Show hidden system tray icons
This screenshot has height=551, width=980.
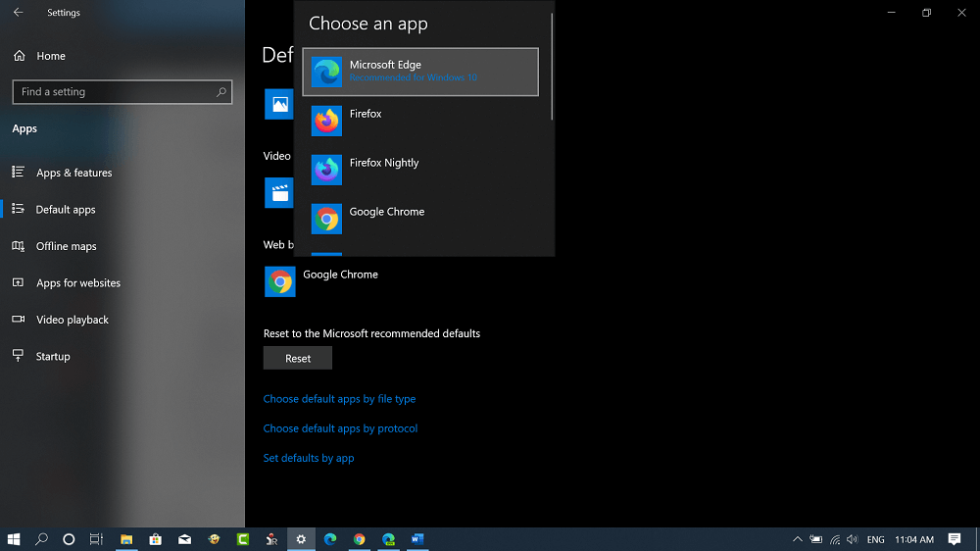click(798, 539)
